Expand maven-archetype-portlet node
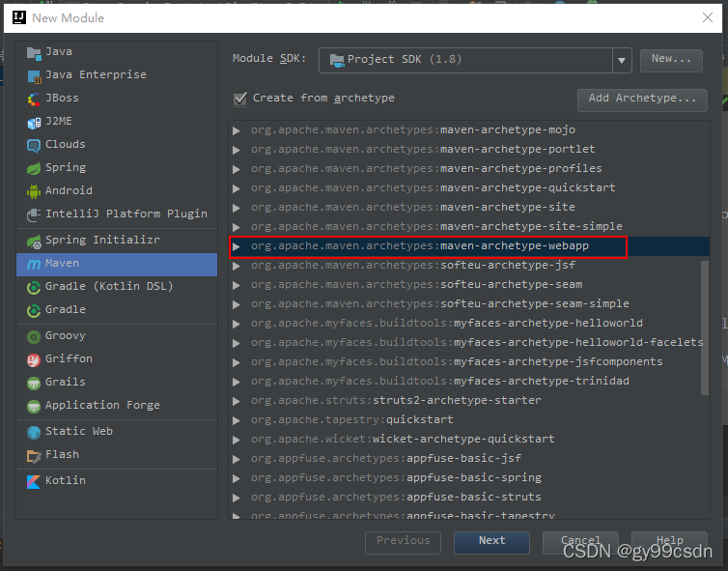Image resolution: width=728 pixels, height=571 pixels. (x=237, y=150)
